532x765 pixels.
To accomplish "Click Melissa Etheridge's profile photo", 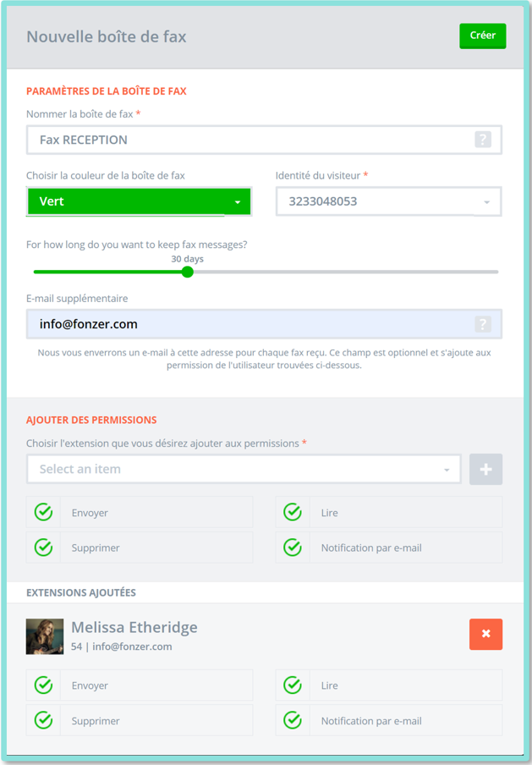I will (44, 636).
